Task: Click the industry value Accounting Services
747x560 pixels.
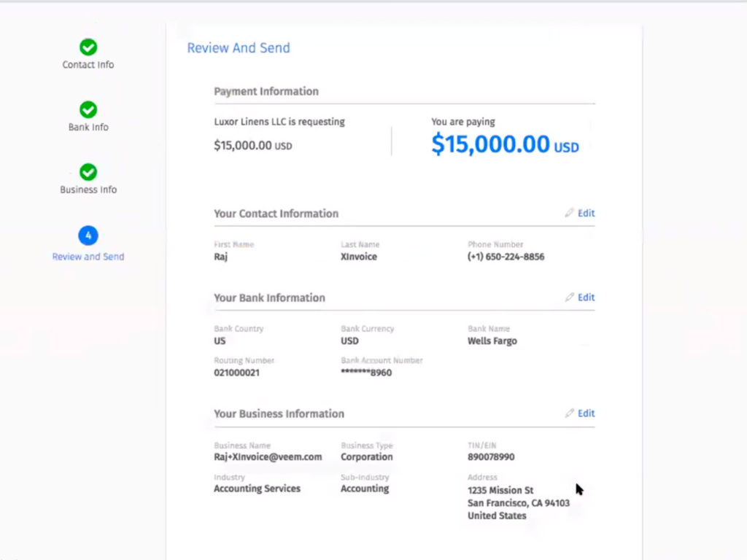Action: click(258, 489)
